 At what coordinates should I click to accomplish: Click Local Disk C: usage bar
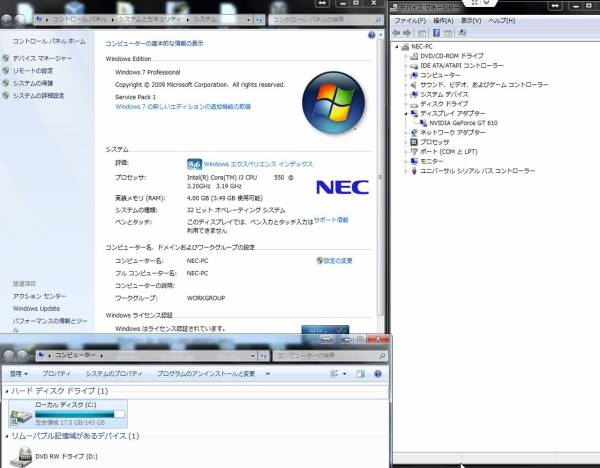(x=80, y=414)
